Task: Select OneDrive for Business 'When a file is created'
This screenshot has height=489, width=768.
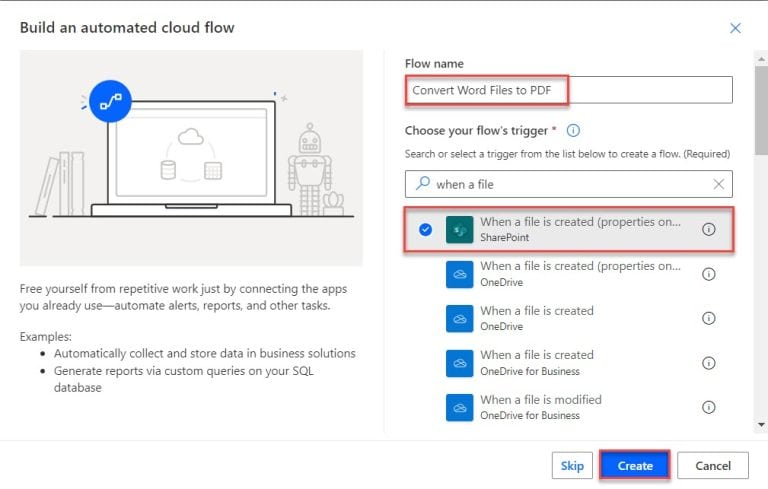Action: (x=569, y=363)
